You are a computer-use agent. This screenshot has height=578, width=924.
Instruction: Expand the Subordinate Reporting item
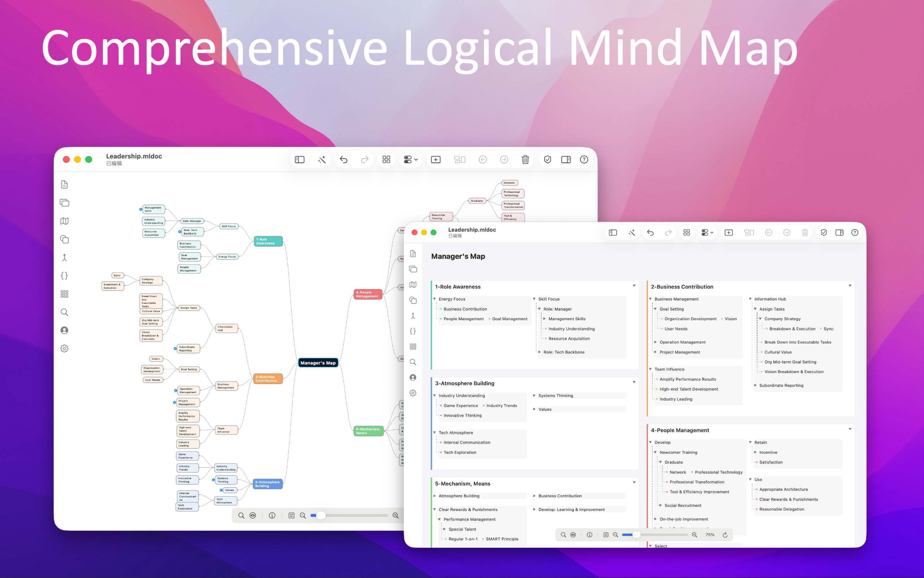tap(755, 385)
